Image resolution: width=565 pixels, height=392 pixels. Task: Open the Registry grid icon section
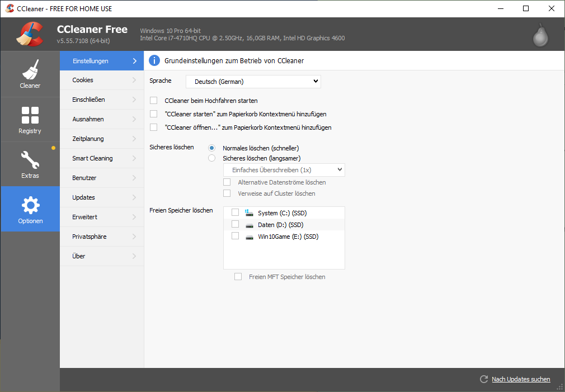click(30, 120)
